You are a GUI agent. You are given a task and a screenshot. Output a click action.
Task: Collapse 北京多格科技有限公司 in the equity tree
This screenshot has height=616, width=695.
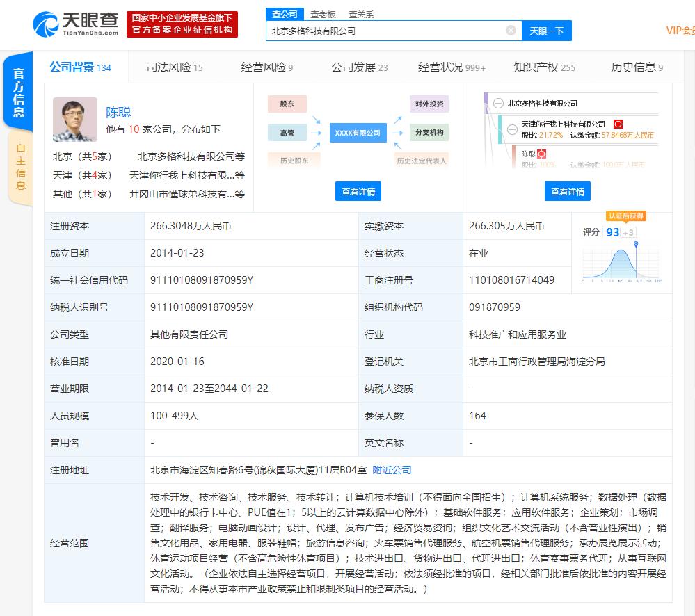pyautogui.click(x=499, y=103)
